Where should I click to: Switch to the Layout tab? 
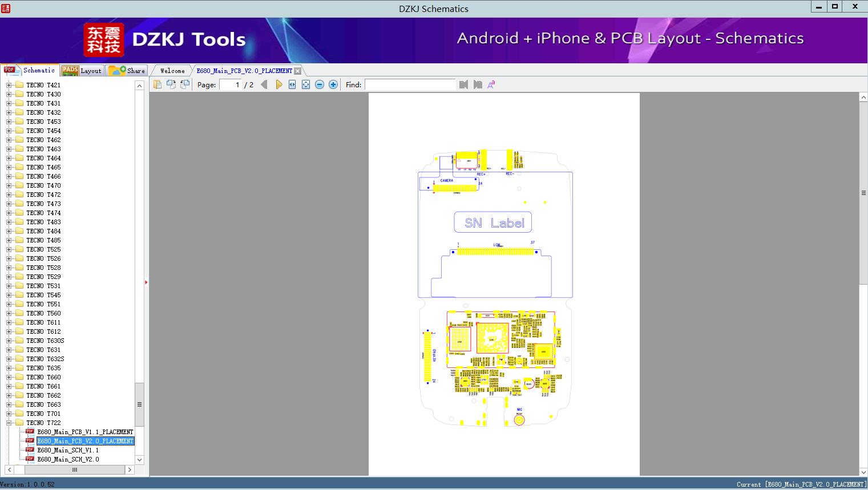click(x=82, y=70)
